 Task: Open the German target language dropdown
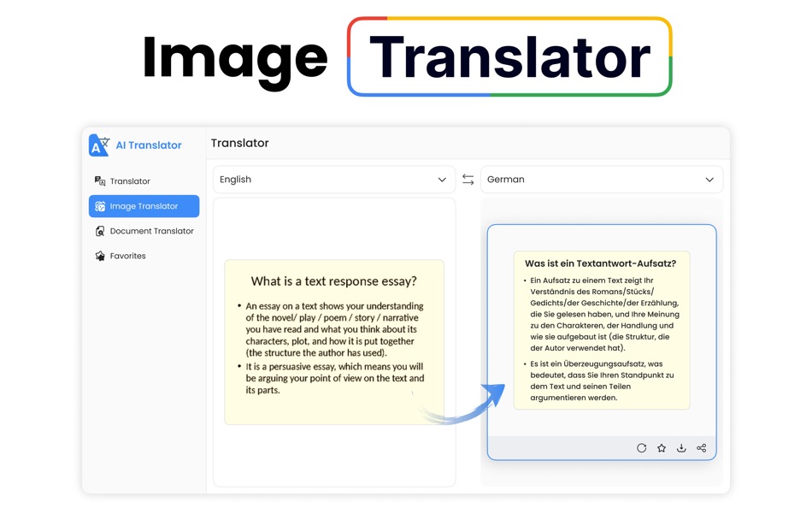coord(602,180)
